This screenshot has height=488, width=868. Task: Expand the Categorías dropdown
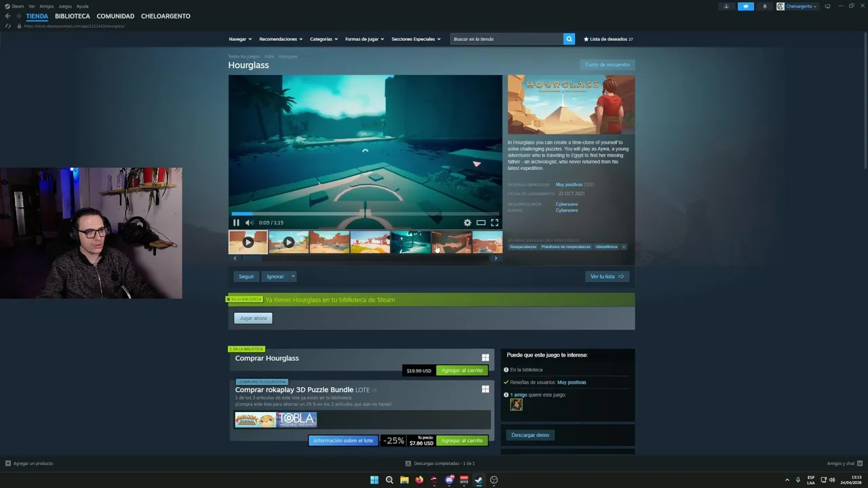(323, 39)
